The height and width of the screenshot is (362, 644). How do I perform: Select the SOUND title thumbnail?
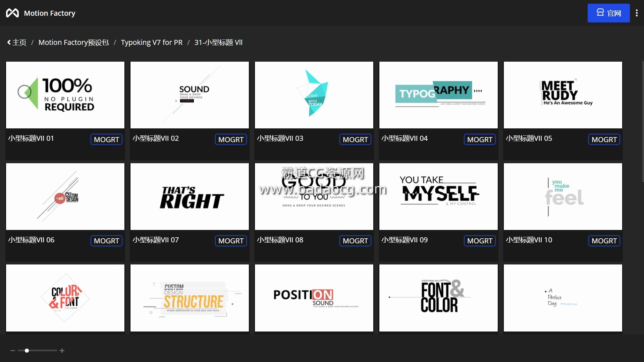click(x=190, y=95)
